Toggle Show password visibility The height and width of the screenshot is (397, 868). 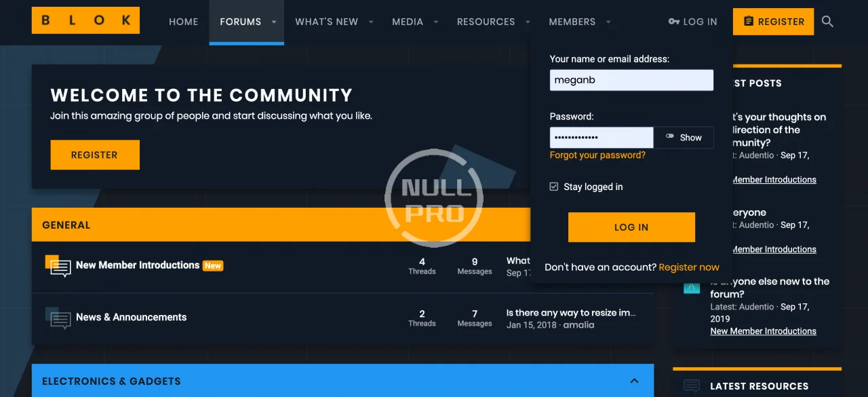(684, 138)
